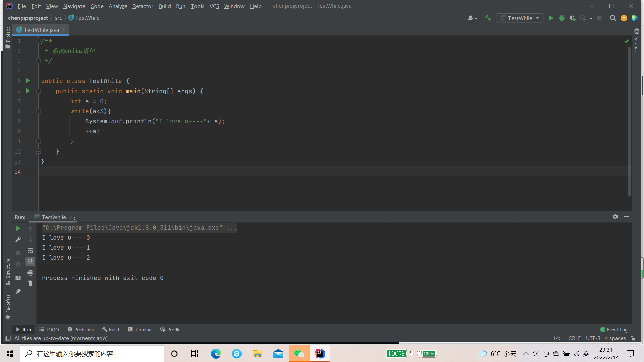The height and width of the screenshot is (362, 644).
Task: Collapse the while loop fold on line 8
Action: coord(38,111)
